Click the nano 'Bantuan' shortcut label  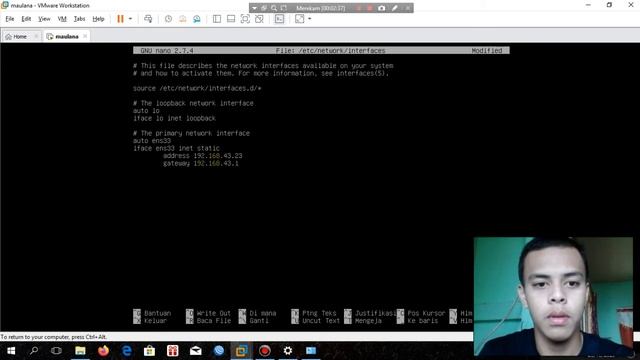[158, 313]
